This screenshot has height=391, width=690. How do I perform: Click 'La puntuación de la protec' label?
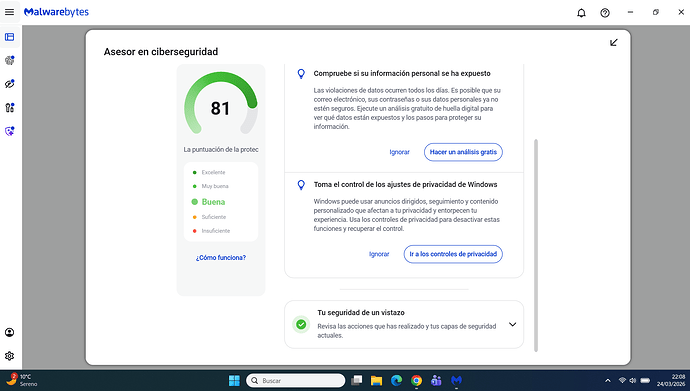[221, 150]
